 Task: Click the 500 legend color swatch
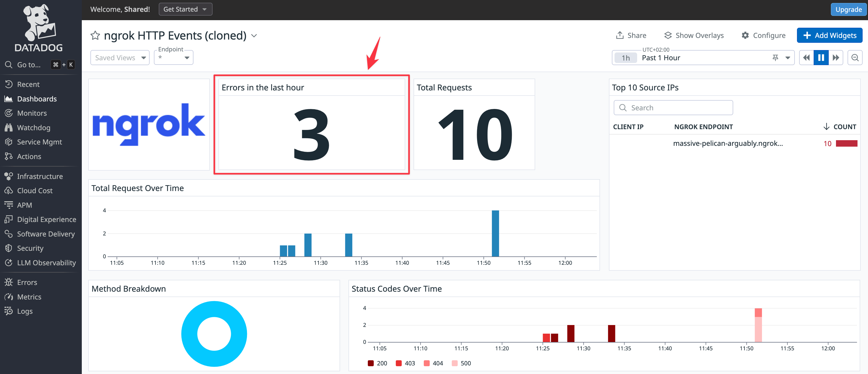click(454, 363)
